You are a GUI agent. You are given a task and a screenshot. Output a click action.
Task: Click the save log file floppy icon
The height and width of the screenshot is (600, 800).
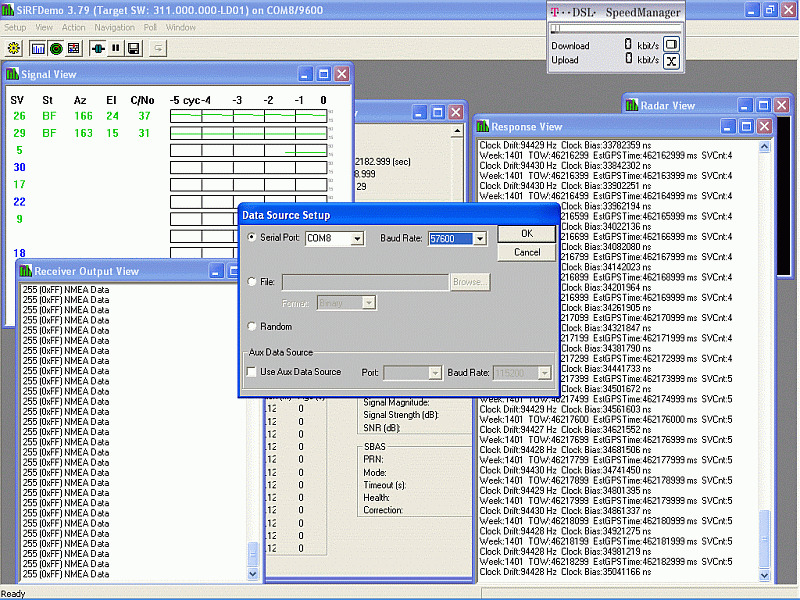click(133, 47)
